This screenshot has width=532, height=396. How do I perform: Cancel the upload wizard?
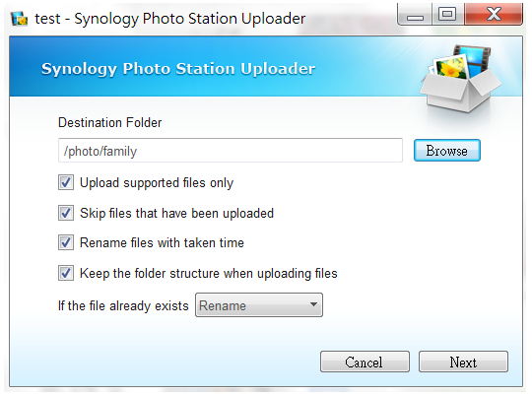coord(365,362)
